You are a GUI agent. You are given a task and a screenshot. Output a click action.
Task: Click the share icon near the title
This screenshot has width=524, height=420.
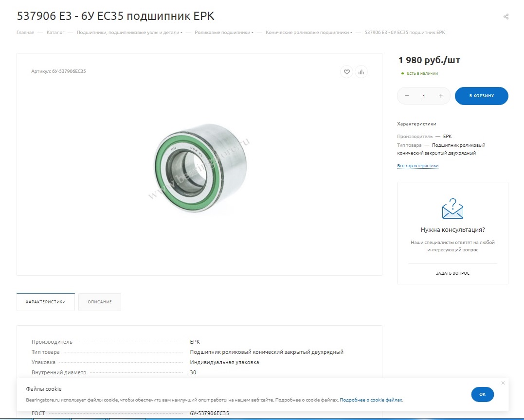[x=506, y=17]
